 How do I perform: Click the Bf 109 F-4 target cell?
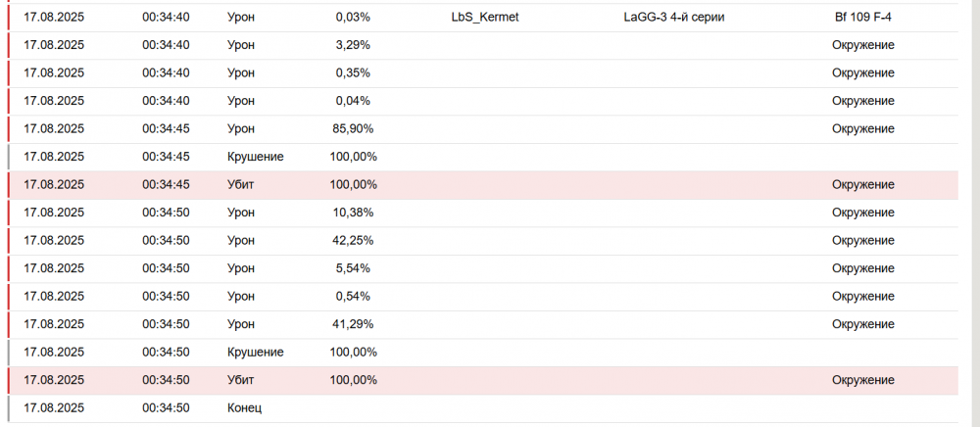pos(862,18)
